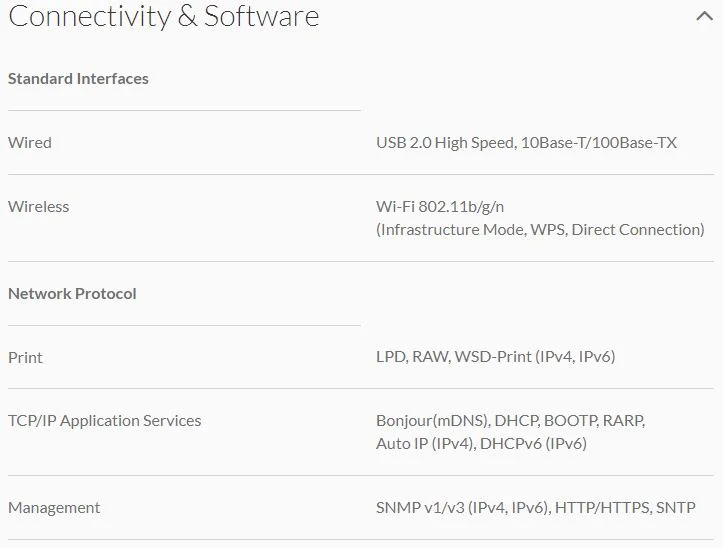Click the Print row label
The height and width of the screenshot is (548, 723).
25,357
